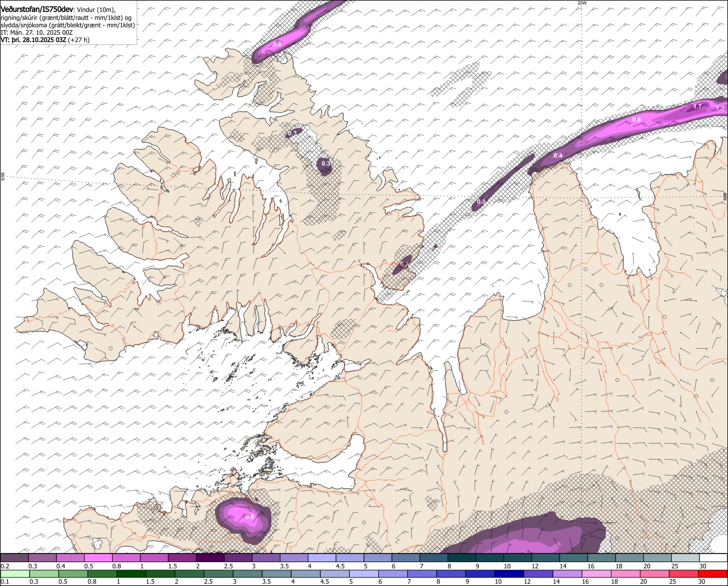
Task: Click the Veðurstofan/IS750dev title text
Action: tap(37, 10)
